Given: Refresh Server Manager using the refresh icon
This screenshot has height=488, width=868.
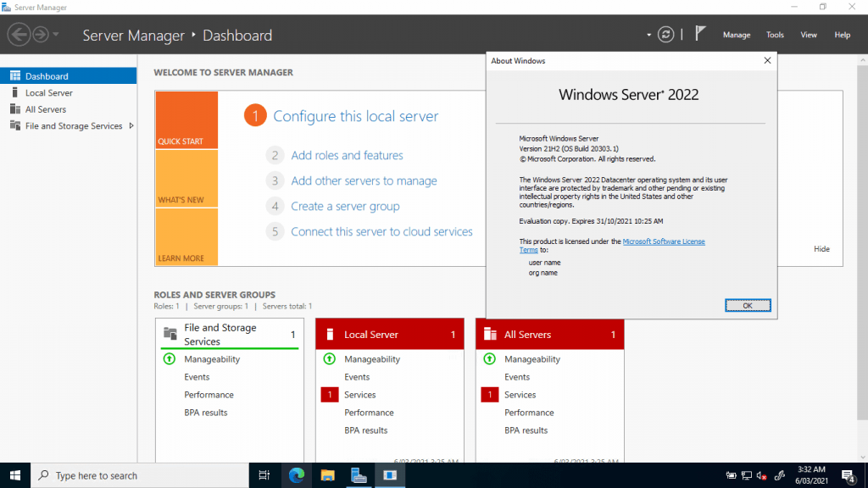Looking at the screenshot, I should 666,34.
